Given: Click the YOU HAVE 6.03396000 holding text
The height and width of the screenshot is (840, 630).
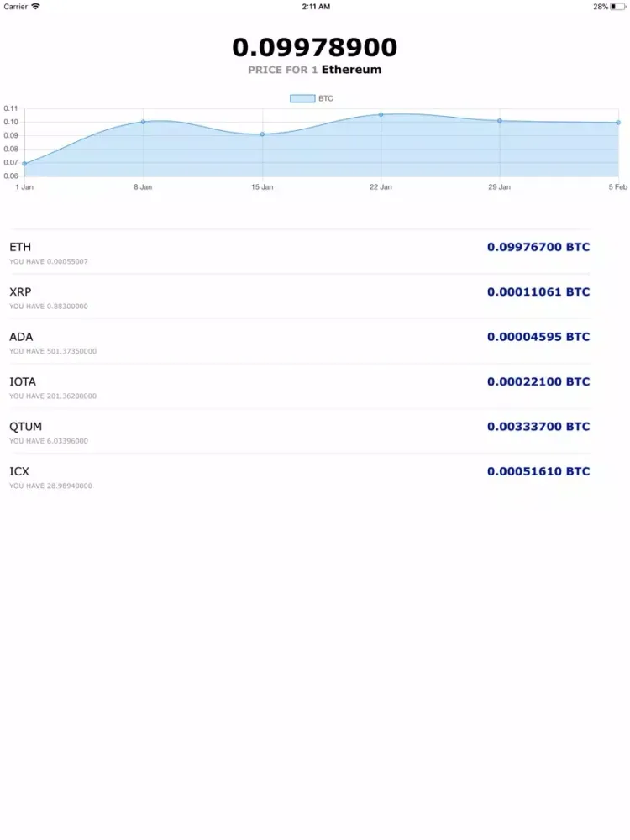Looking at the screenshot, I should [49, 441].
